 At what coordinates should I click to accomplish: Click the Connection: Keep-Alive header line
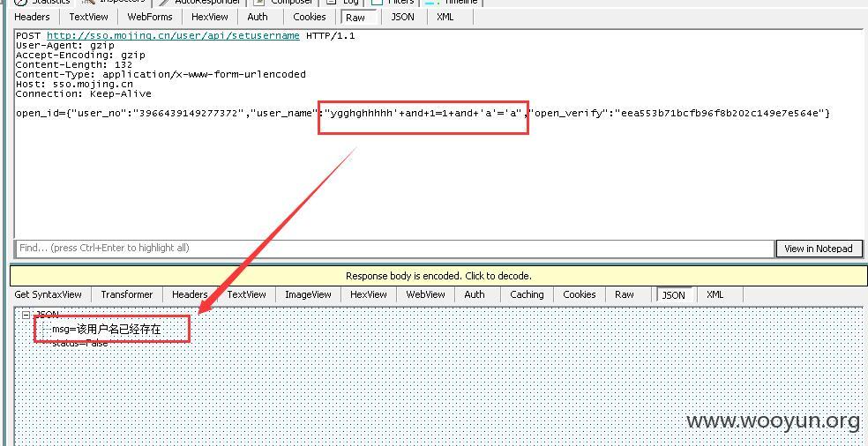[x=83, y=93]
